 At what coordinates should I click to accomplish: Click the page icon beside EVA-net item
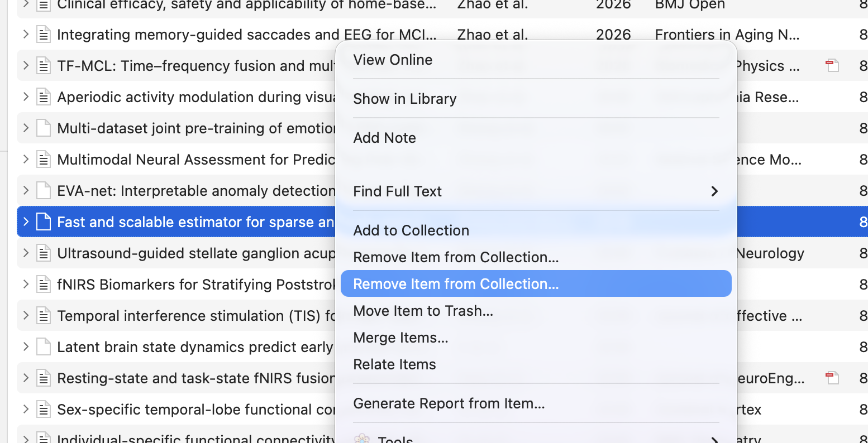44,191
